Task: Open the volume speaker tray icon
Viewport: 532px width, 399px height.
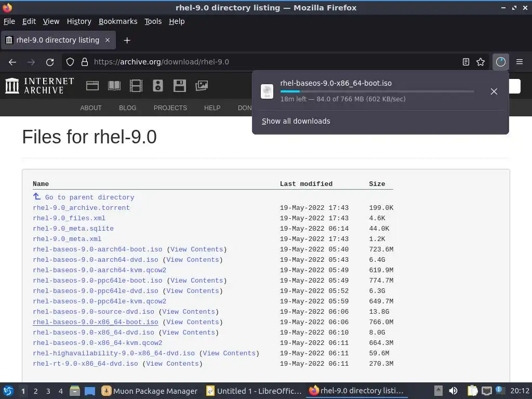Action: pos(453,391)
